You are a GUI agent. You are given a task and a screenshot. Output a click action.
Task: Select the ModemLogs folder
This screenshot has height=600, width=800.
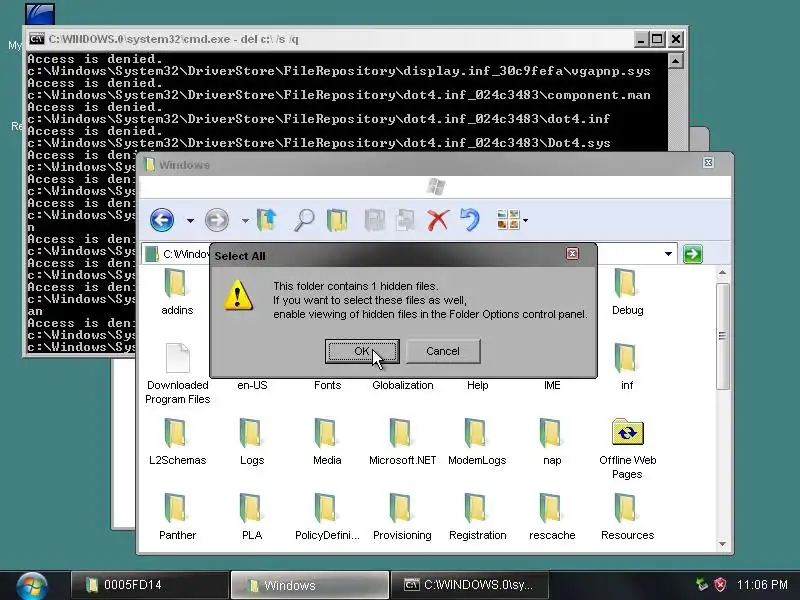(x=477, y=442)
